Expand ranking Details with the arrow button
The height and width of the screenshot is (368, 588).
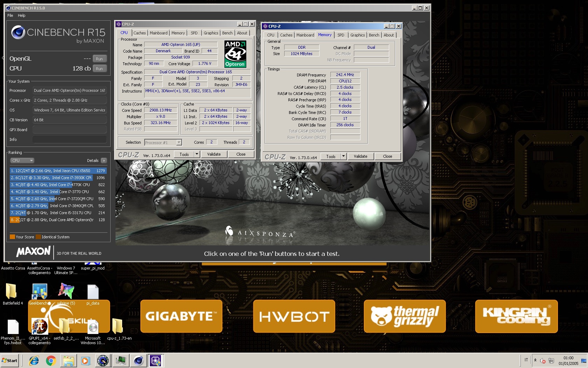click(x=104, y=161)
